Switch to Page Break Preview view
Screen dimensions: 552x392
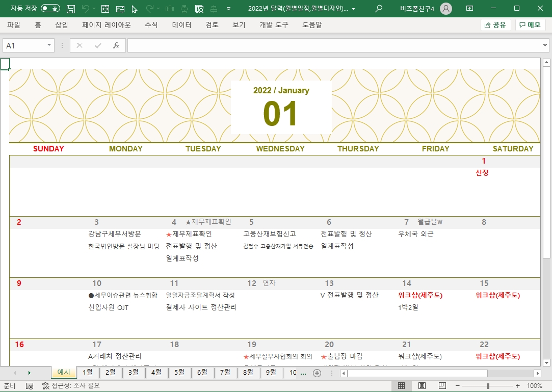coord(442,386)
